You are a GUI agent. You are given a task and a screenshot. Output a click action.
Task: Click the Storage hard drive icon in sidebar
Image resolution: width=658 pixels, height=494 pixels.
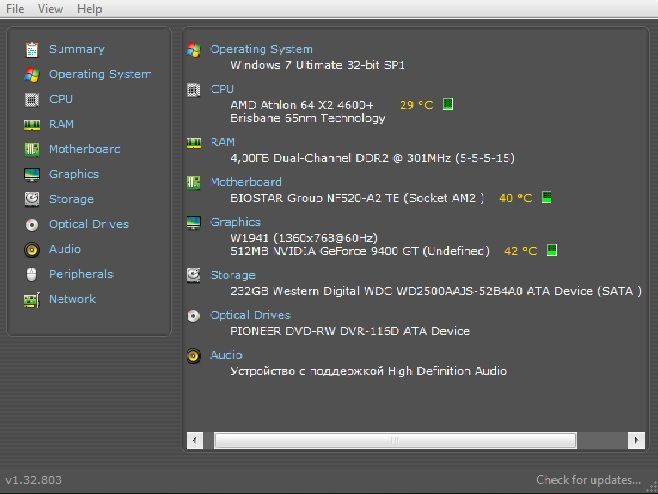click(32, 199)
